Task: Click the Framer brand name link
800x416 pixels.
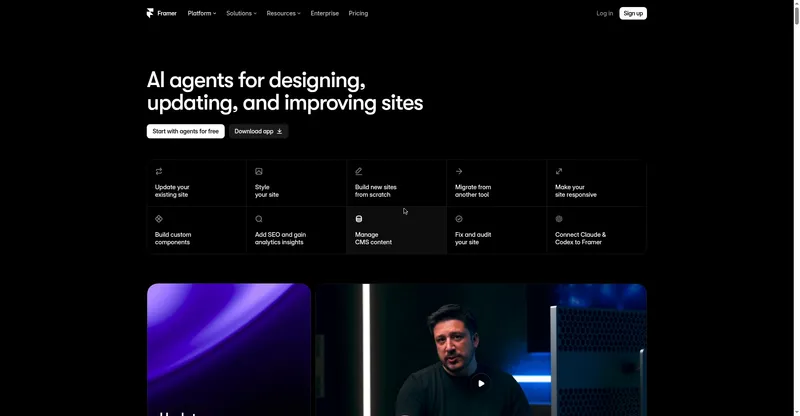Action: pyautogui.click(x=167, y=13)
